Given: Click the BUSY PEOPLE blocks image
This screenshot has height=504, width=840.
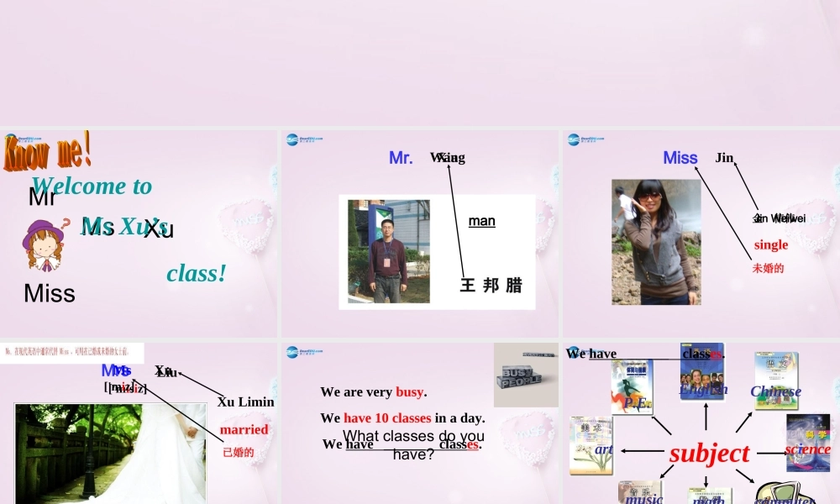Looking at the screenshot, I should pos(526,375).
